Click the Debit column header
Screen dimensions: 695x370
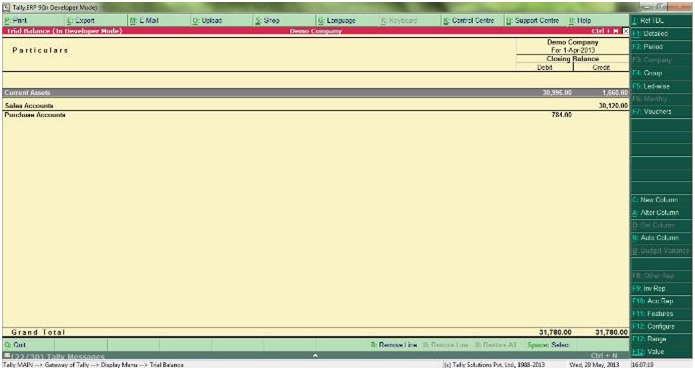(544, 68)
